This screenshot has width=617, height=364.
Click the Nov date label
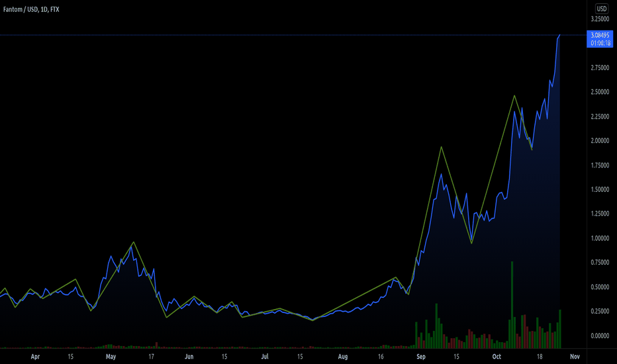point(575,357)
